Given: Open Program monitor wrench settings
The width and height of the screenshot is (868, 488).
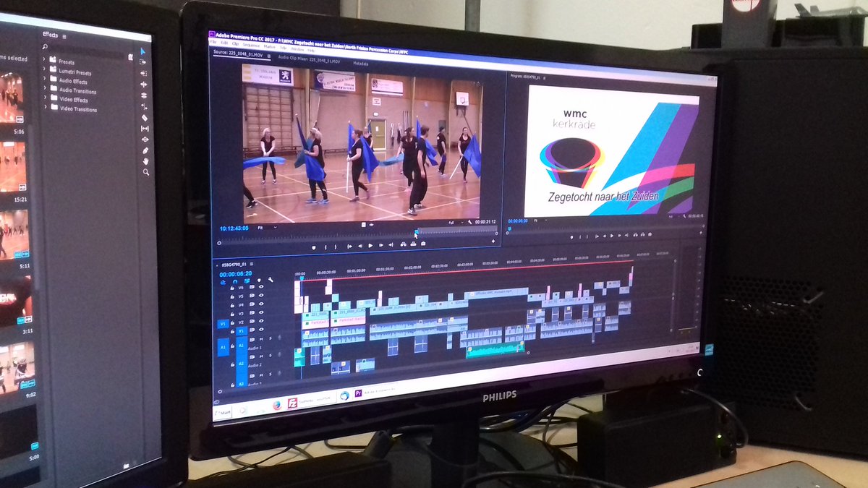Looking at the screenshot, I should tap(684, 216).
